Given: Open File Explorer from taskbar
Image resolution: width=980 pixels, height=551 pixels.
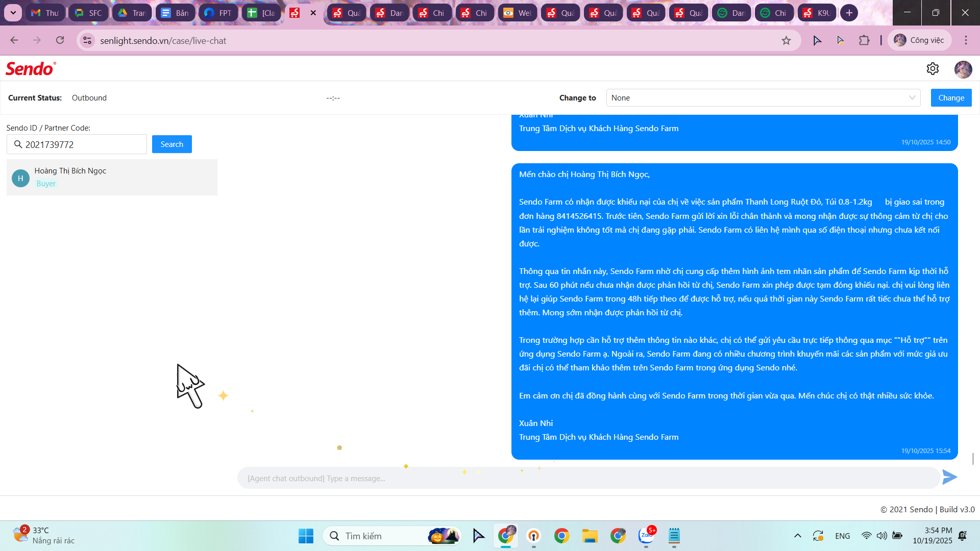Looking at the screenshot, I should [590, 536].
